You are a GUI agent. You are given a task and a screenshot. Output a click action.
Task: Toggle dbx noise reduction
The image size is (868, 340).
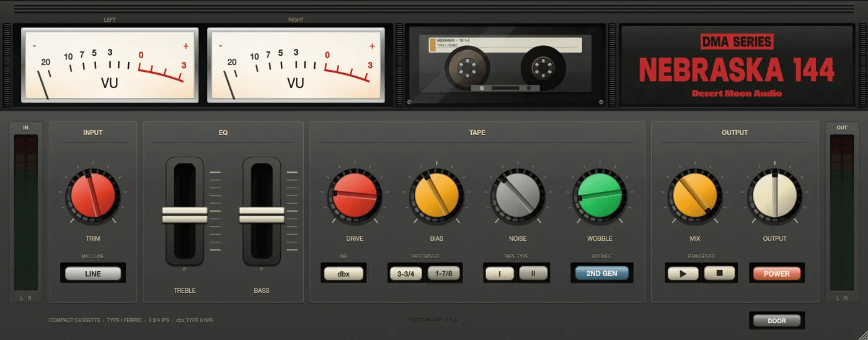pos(343,274)
